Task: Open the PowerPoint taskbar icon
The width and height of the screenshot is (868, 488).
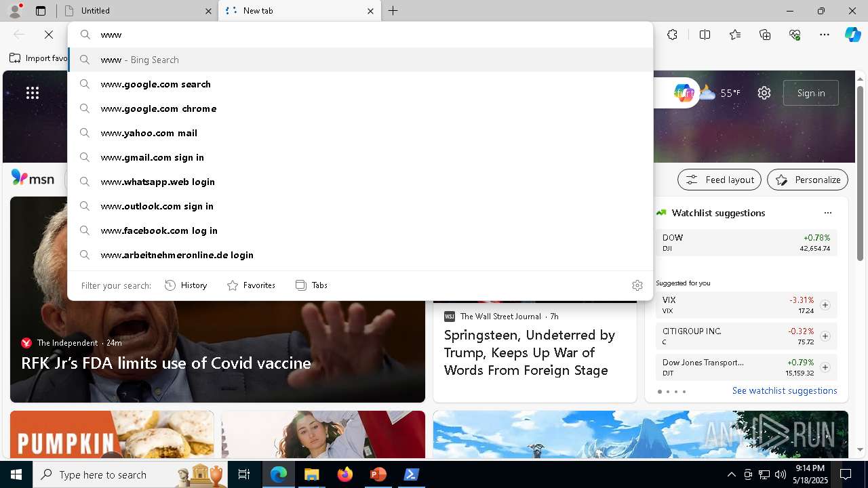Action: pyautogui.click(x=378, y=474)
